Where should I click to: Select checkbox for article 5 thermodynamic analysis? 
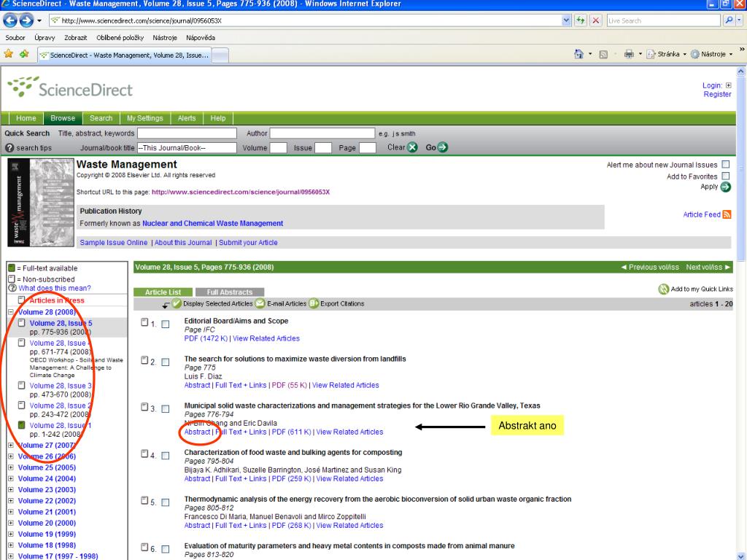click(166, 502)
